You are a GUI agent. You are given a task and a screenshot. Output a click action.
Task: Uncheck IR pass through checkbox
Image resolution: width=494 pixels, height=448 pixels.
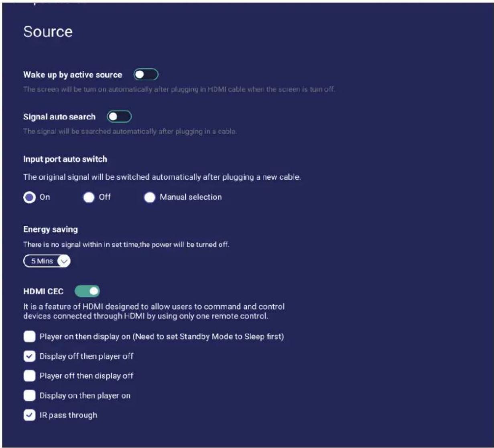pos(29,415)
